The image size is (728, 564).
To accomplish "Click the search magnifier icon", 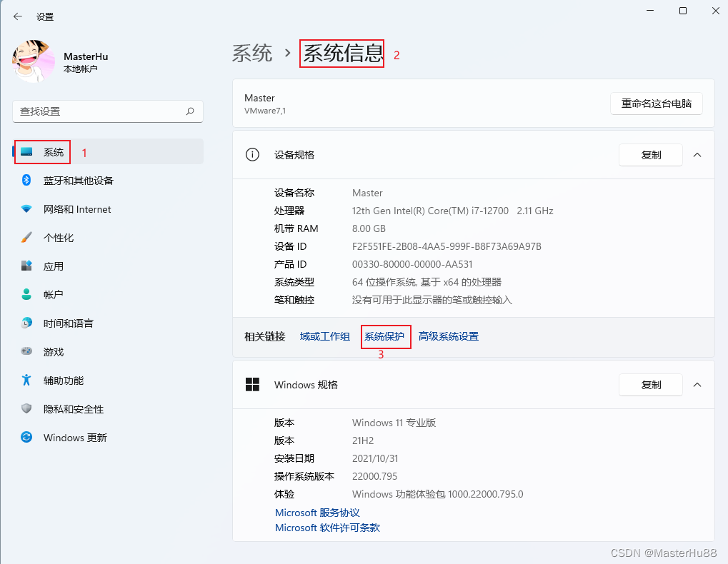I will pyautogui.click(x=190, y=111).
